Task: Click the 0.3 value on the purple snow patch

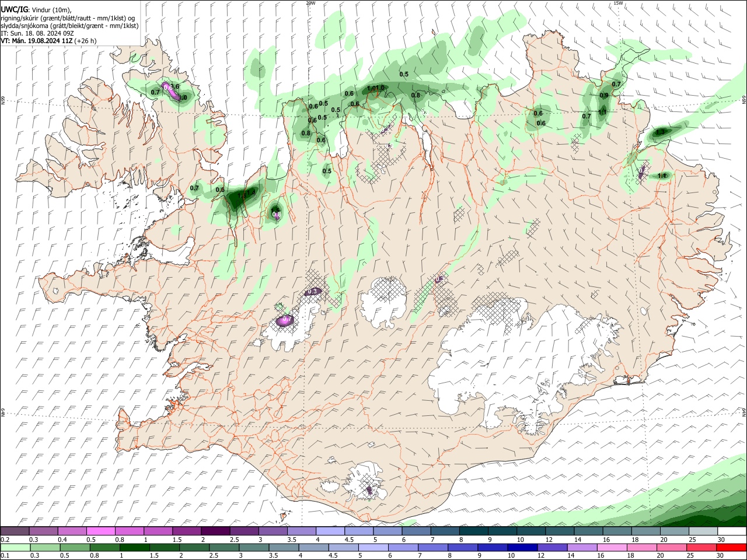Action: click(x=313, y=292)
